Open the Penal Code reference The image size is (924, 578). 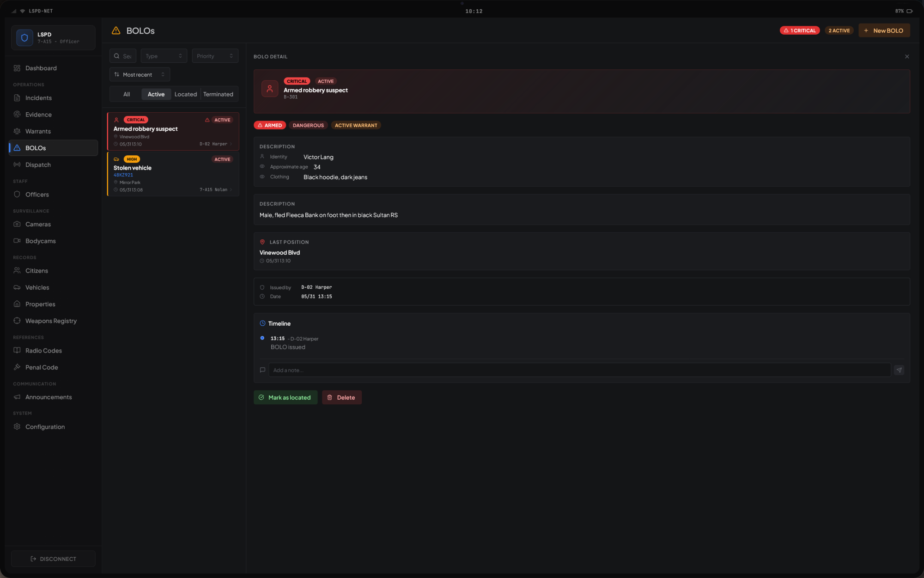tap(53, 367)
